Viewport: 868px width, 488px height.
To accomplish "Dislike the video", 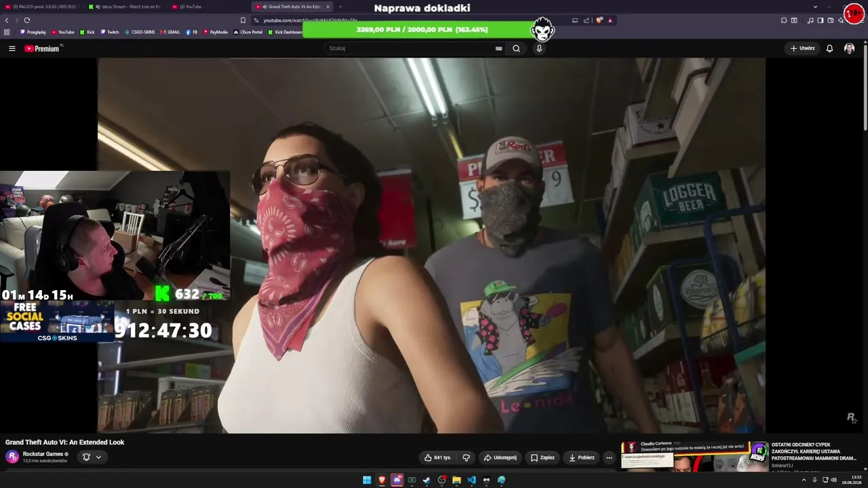I will pos(466,457).
